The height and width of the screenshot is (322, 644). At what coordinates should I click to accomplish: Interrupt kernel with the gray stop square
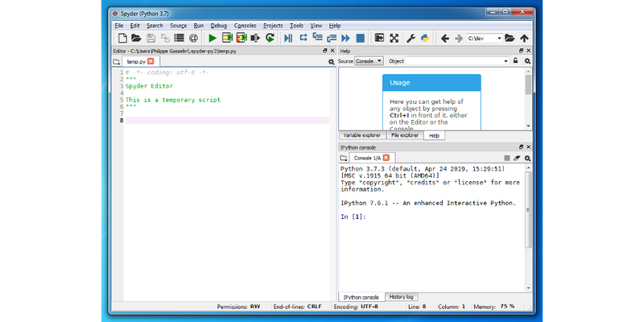(507, 158)
